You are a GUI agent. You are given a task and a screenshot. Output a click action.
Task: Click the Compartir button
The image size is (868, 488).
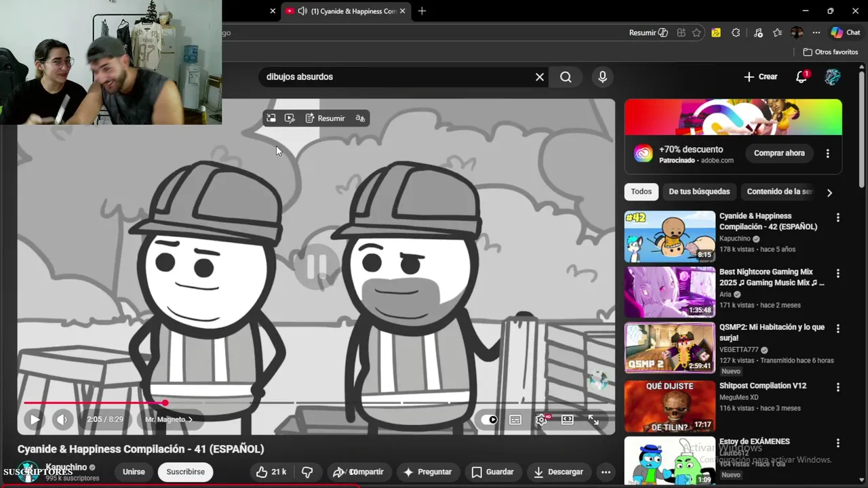point(358,472)
